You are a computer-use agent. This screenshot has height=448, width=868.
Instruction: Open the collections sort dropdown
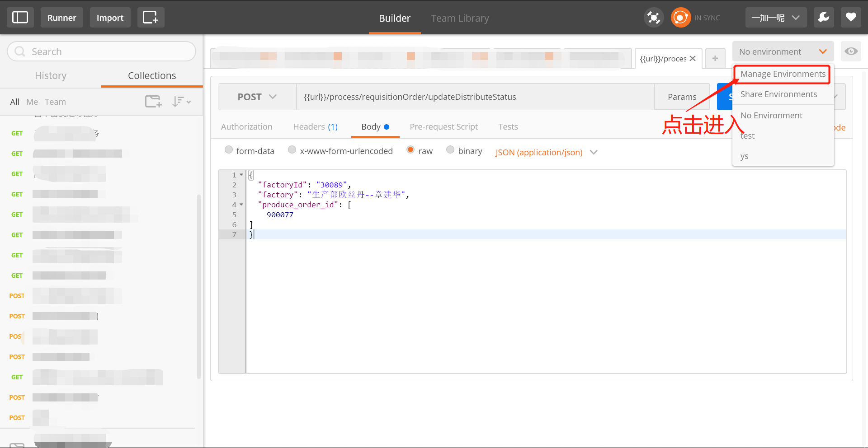point(181,101)
